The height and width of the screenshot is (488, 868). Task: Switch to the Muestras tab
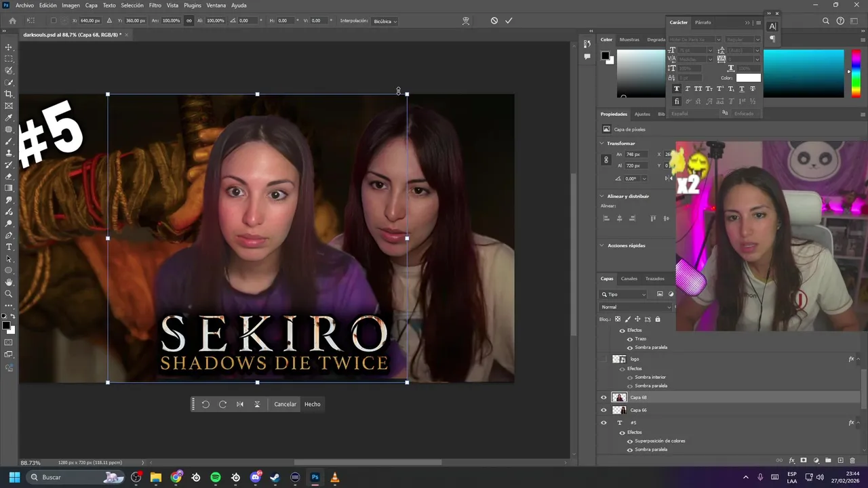tap(629, 39)
